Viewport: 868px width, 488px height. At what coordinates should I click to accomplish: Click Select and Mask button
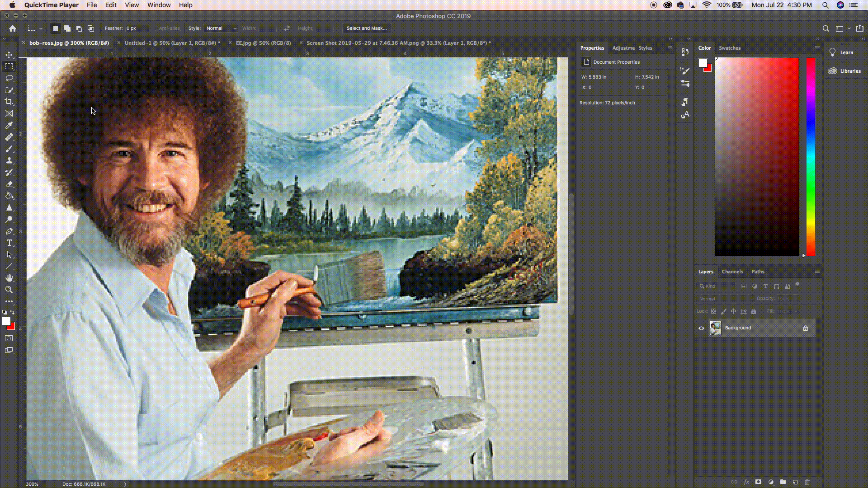pyautogui.click(x=365, y=28)
